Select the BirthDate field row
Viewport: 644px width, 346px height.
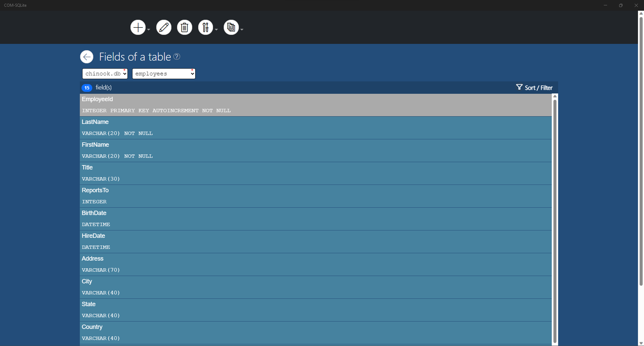click(x=316, y=219)
